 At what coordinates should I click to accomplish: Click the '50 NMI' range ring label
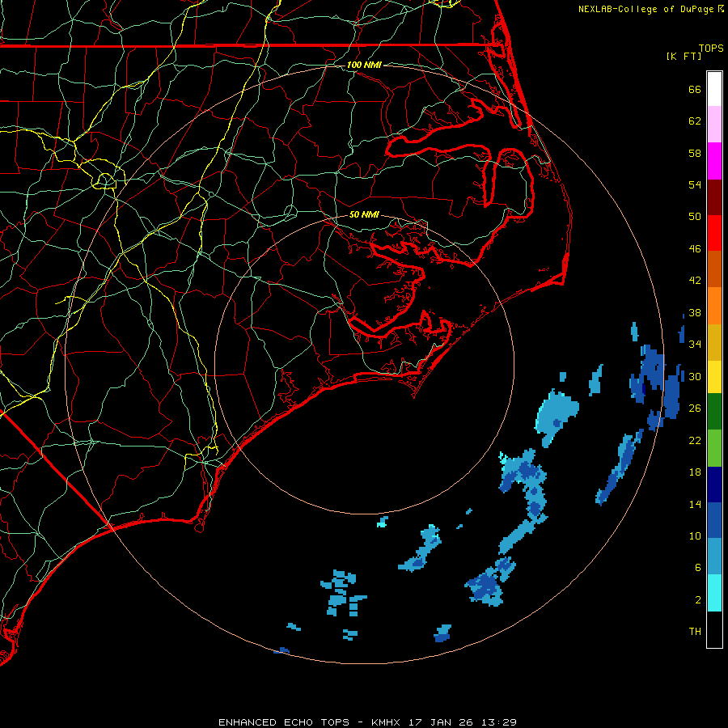click(364, 214)
